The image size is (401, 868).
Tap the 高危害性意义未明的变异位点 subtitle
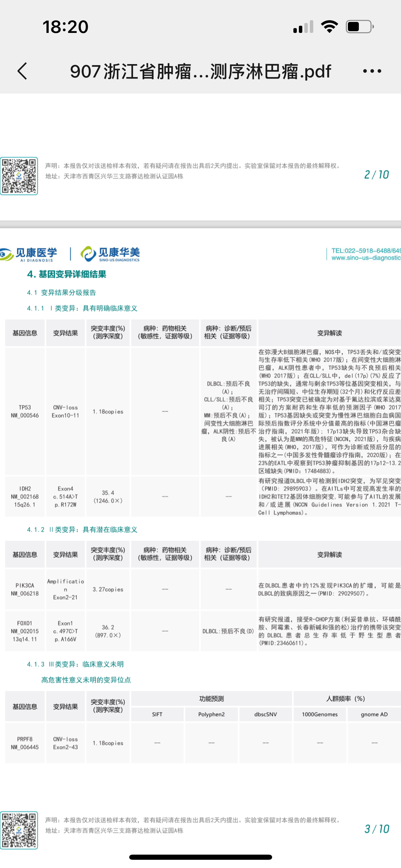tap(86, 680)
